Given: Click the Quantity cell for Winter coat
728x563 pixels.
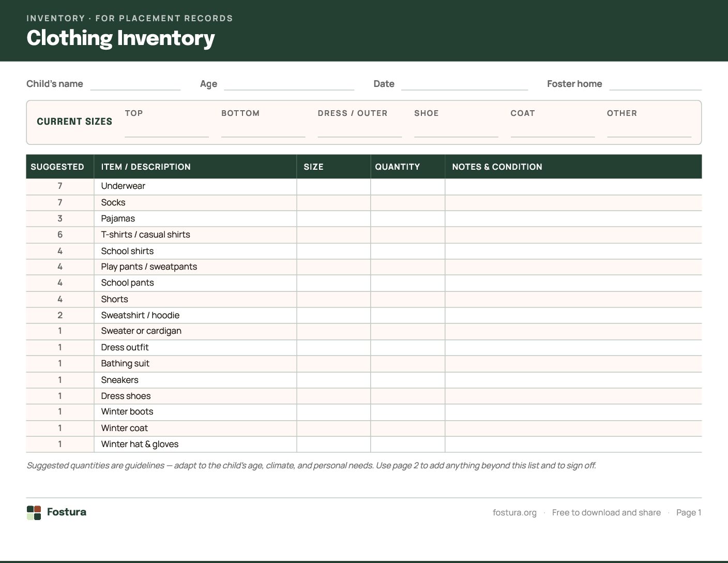Looking at the screenshot, I should coord(407,428).
